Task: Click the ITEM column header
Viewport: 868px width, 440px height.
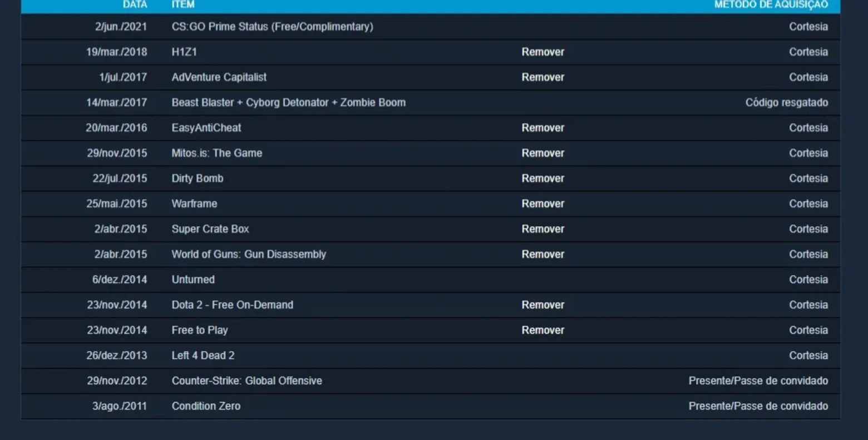Action: click(x=183, y=4)
